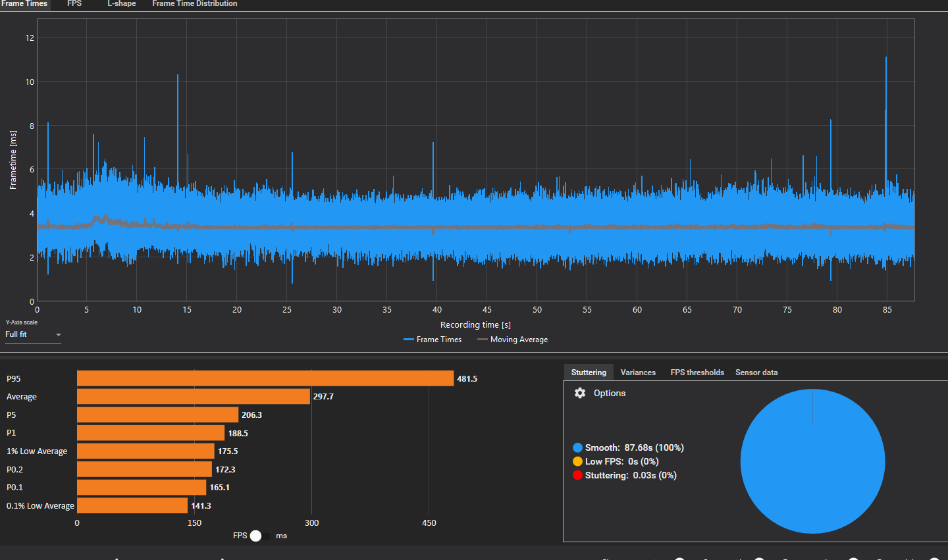Click the brown Moving Average legend line marker
This screenshot has height=560, width=948.
pos(483,340)
